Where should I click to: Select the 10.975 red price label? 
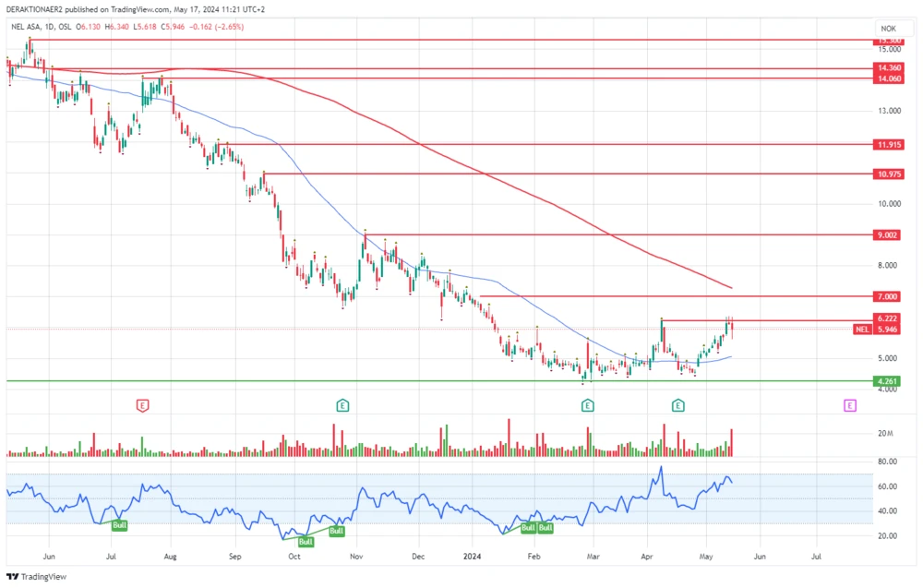pyautogui.click(x=889, y=174)
